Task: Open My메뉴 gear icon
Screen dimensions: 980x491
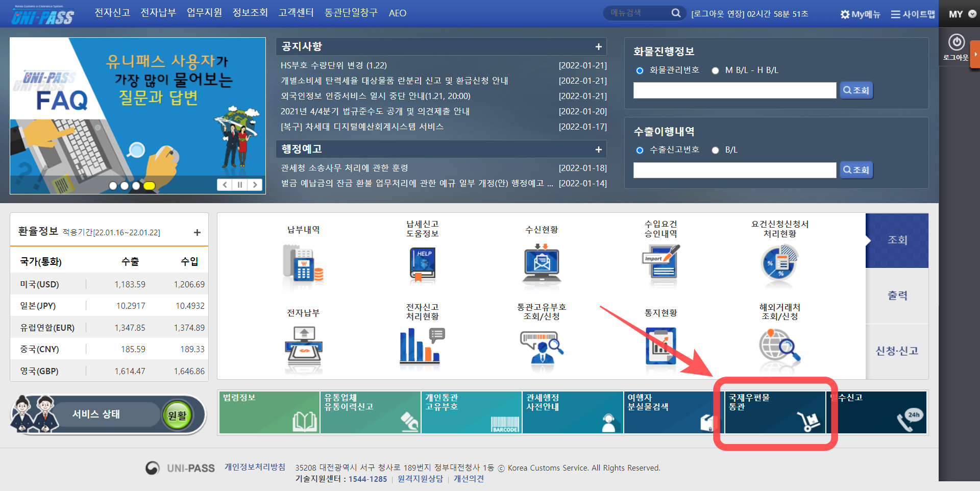Action: [x=845, y=14]
